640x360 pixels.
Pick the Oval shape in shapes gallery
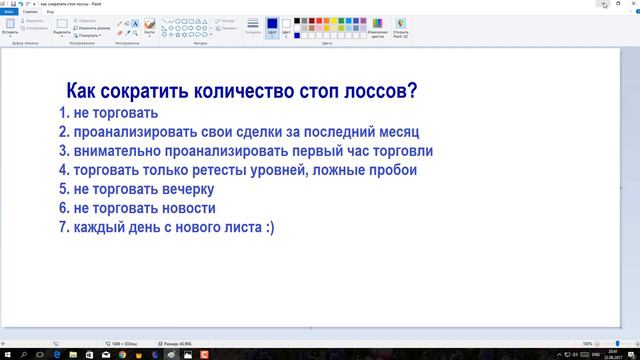178,21
